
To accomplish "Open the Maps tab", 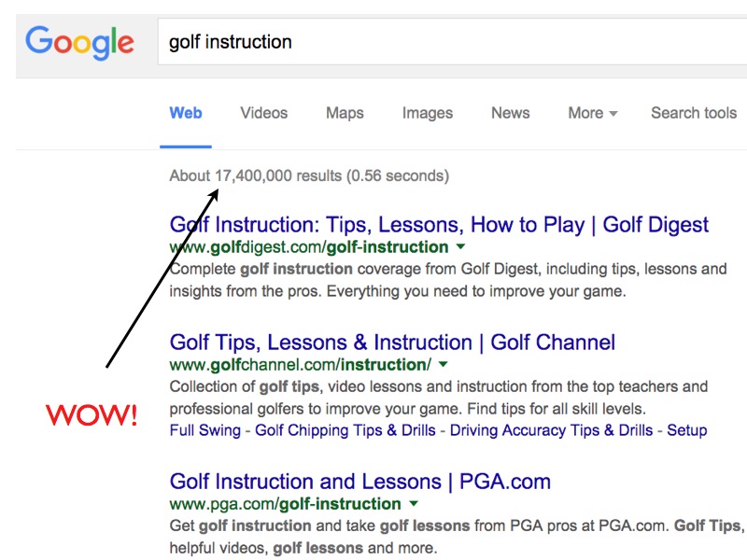I will pyautogui.click(x=345, y=113).
